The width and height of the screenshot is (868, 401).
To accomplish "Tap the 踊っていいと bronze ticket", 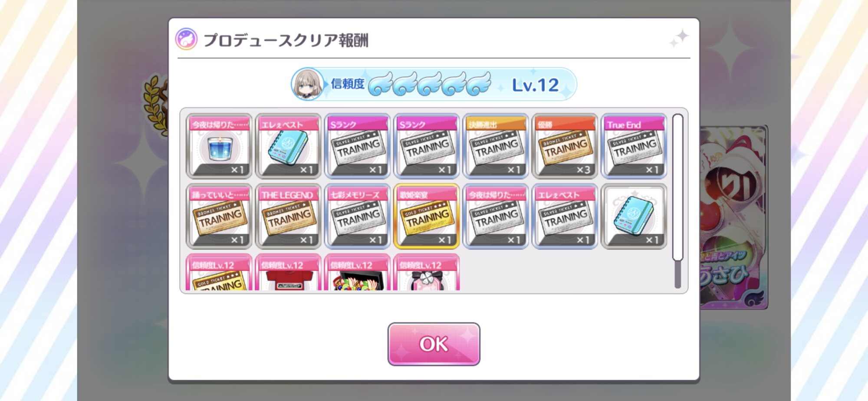I will click(x=219, y=216).
